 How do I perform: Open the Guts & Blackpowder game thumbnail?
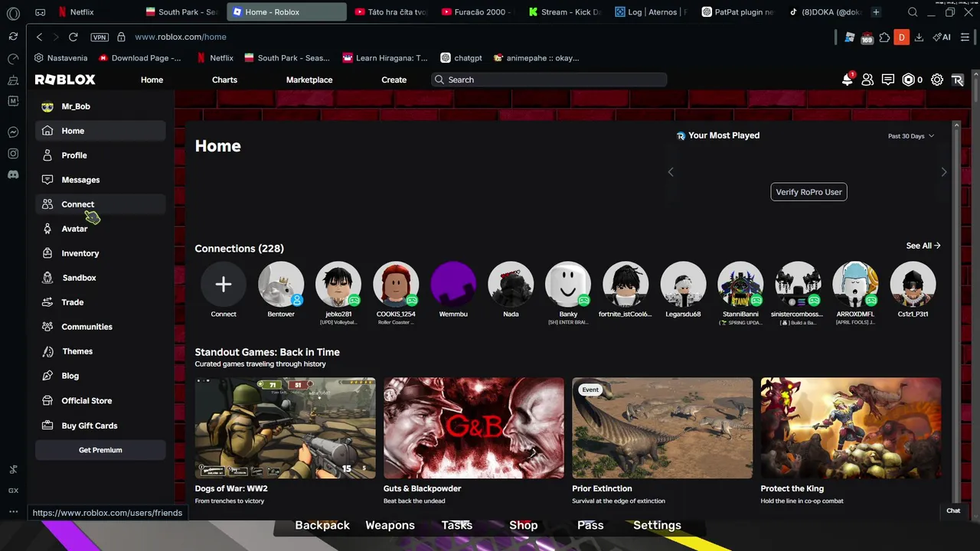[x=474, y=428]
